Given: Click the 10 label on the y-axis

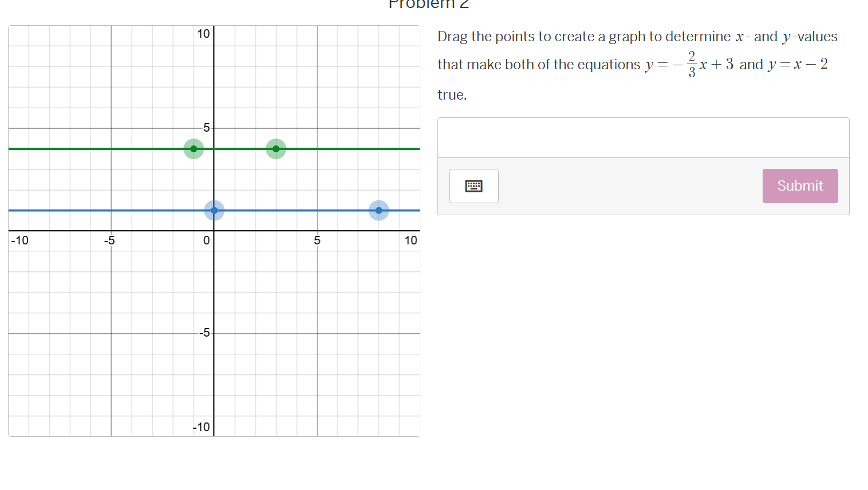Looking at the screenshot, I should pos(203,34).
